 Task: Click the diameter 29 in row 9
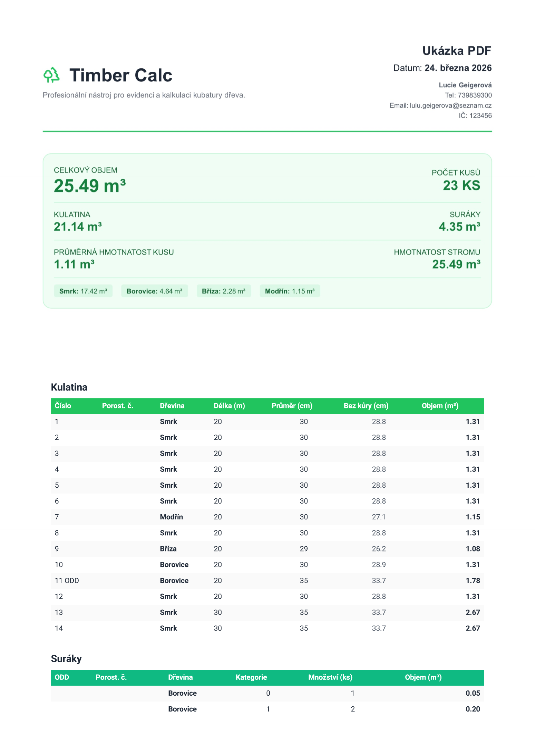pos(304,549)
